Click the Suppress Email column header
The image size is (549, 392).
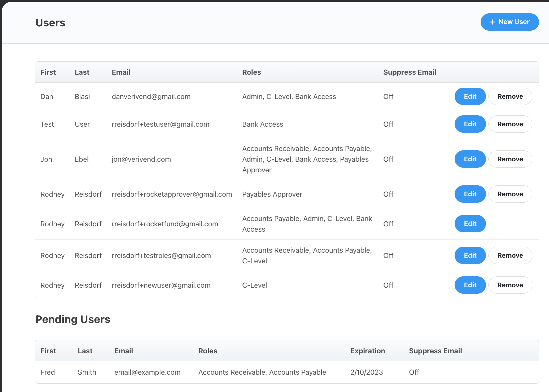click(x=410, y=72)
